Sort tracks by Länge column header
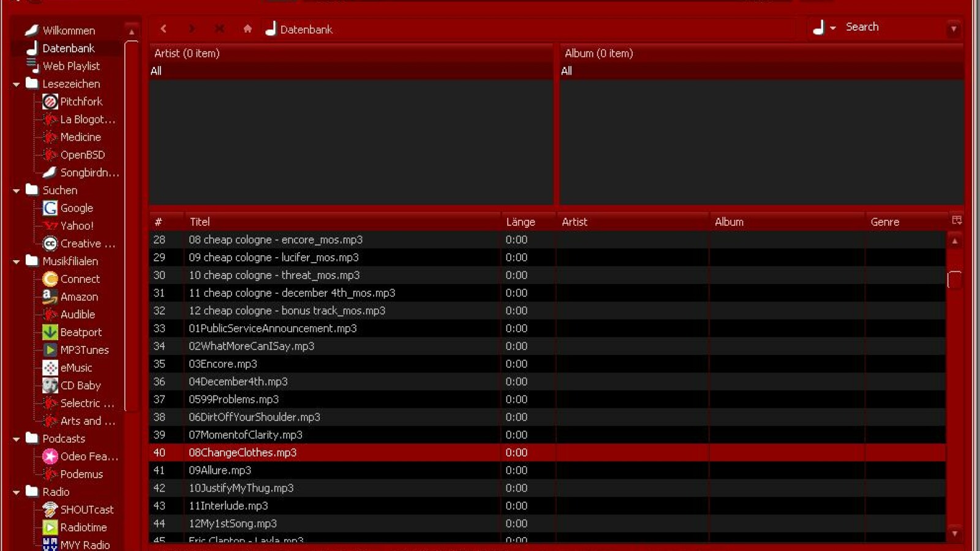Viewport: 980px width, 551px height. (521, 222)
